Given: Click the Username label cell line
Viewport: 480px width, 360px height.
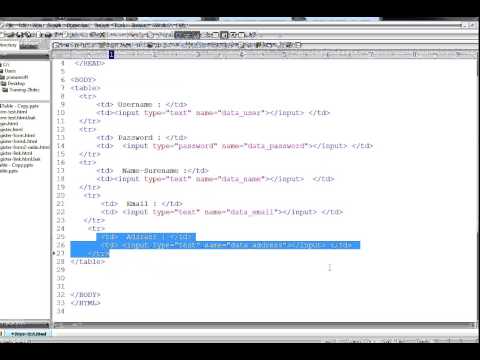Looking at the screenshot, I should [142, 105].
